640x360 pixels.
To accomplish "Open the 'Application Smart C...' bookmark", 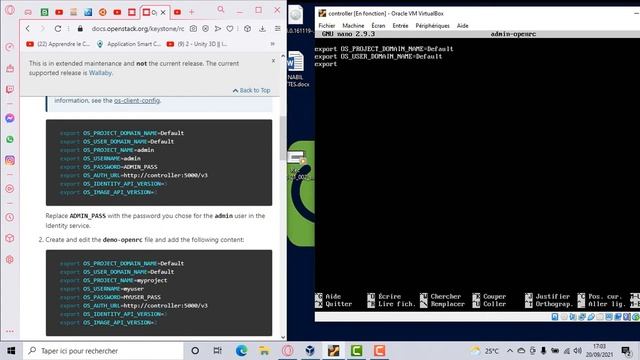I will (x=129, y=44).
